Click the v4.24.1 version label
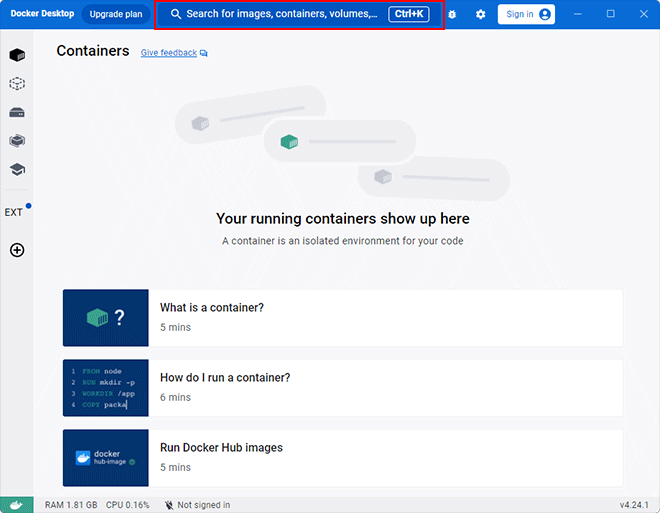This screenshot has height=513, width=660. tap(634, 505)
